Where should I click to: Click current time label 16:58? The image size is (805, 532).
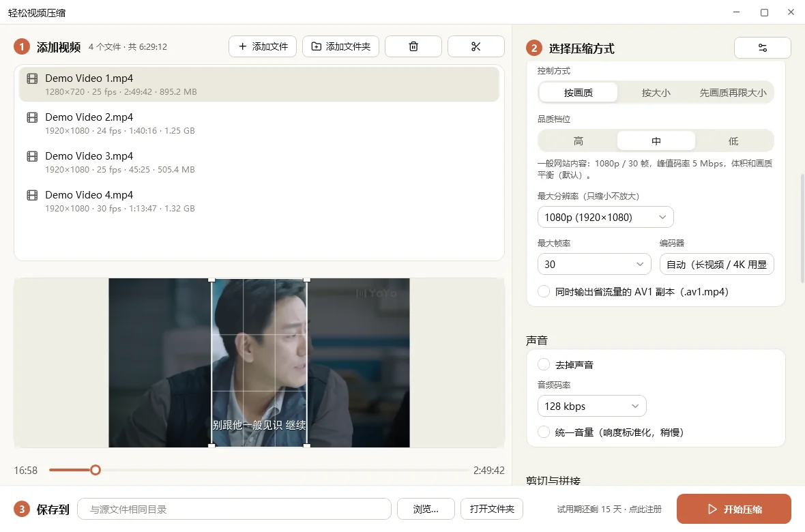tap(26, 471)
